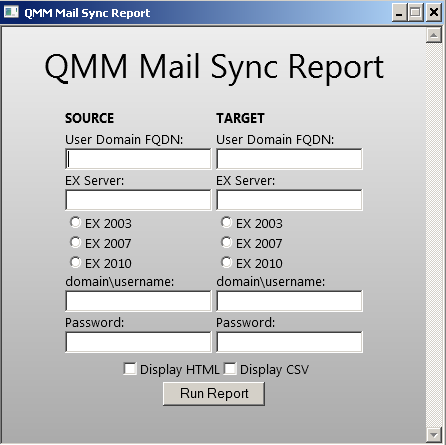
Task: Select EX 2003 under TARGET
Action: point(226,222)
